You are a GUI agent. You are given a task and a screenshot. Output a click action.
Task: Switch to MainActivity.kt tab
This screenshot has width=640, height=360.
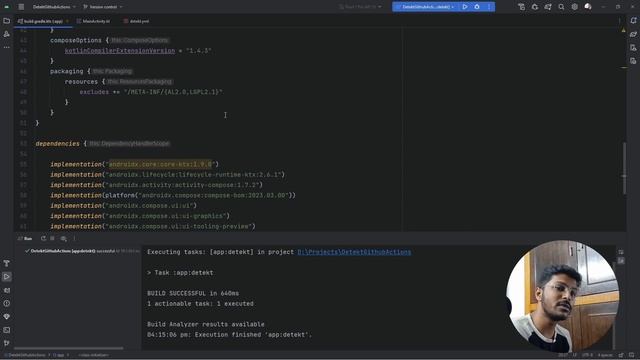pos(94,21)
